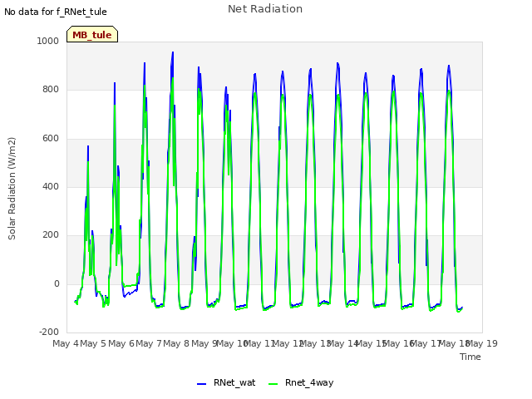The image size is (532, 399).
Task: Click the May 6 x-axis label
Action: 121,343
